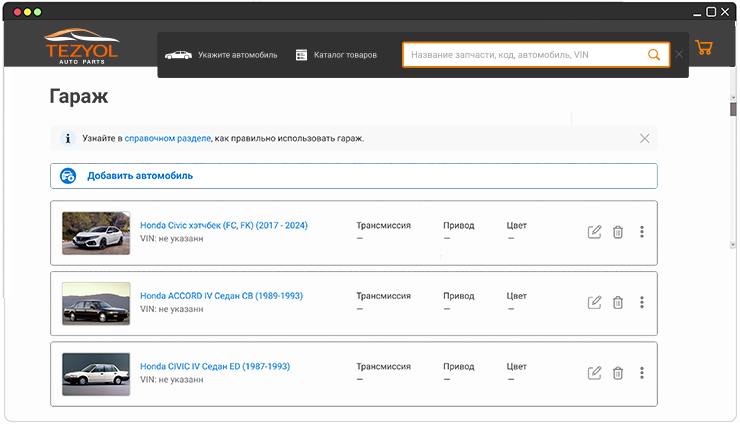Click Трансмиссия label in Honda CIVIC IV Седан row

tap(383, 366)
